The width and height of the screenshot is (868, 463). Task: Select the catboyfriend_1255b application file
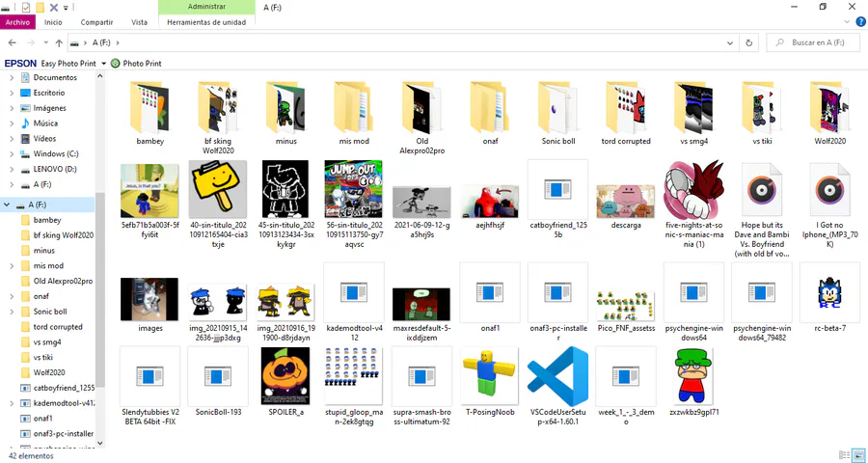558,189
